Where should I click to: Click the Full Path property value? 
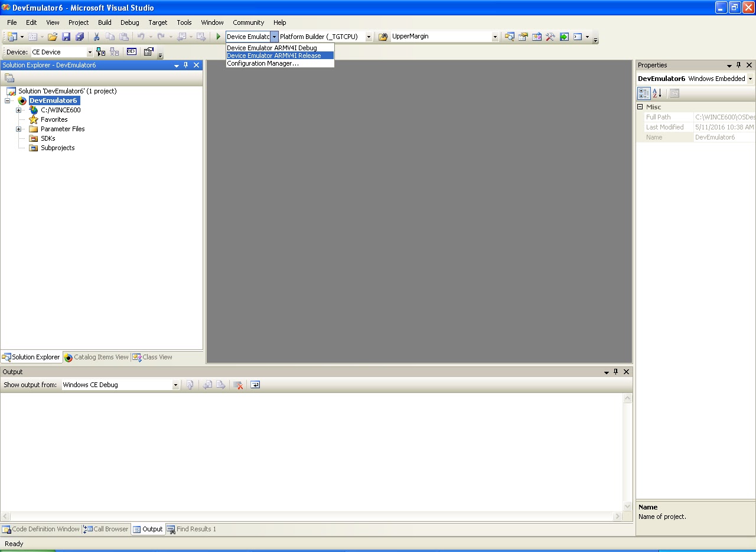tap(724, 117)
